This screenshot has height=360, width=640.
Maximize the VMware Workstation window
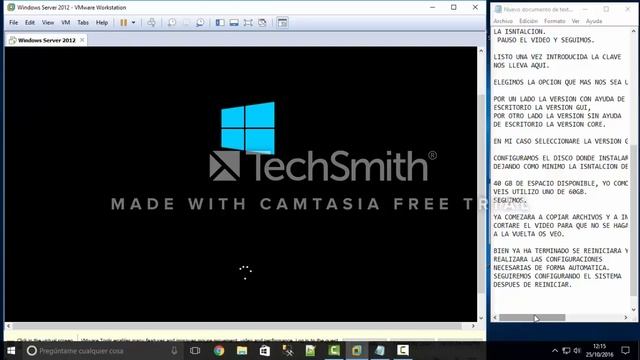453,7
